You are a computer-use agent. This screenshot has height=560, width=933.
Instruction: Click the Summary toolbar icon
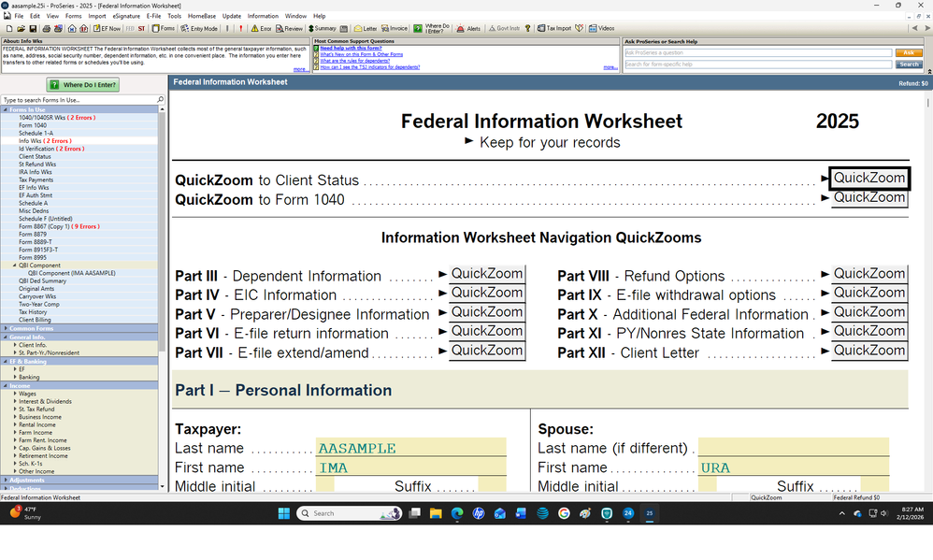(321, 29)
